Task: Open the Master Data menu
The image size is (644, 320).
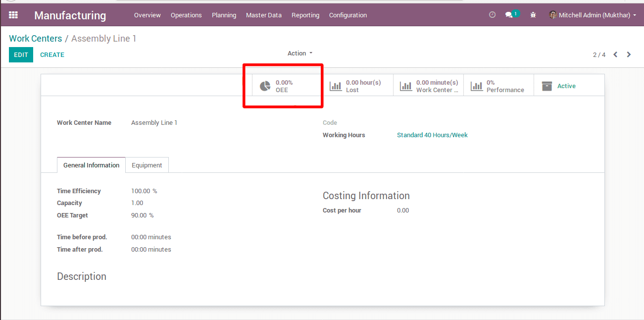Action: click(x=264, y=15)
